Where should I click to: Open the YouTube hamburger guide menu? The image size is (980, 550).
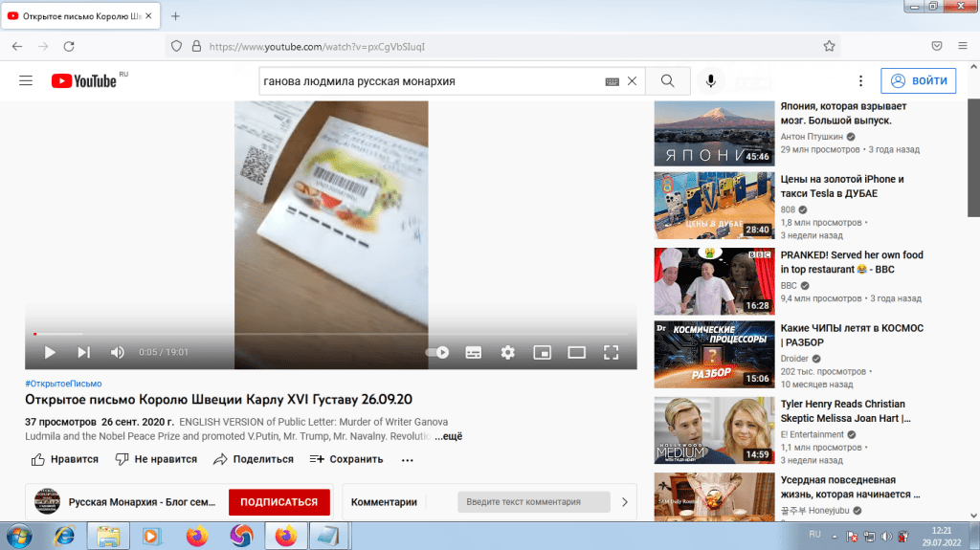[x=26, y=81]
